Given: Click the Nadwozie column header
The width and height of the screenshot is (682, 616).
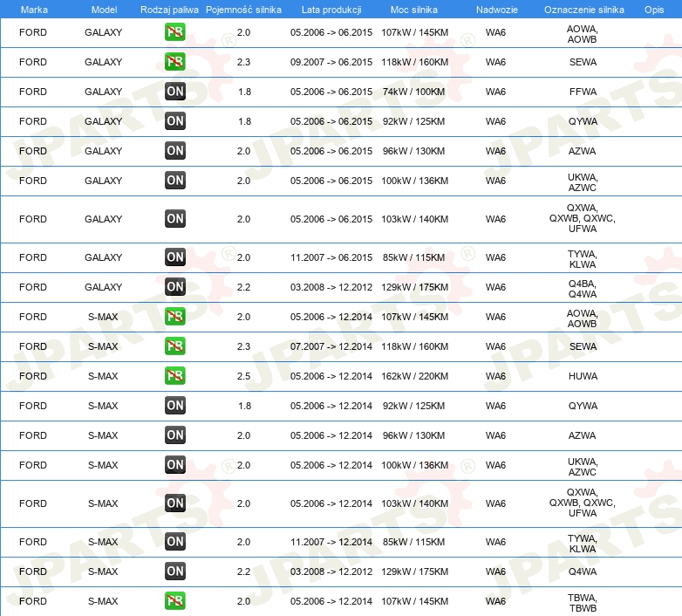Looking at the screenshot, I should [497, 10].
